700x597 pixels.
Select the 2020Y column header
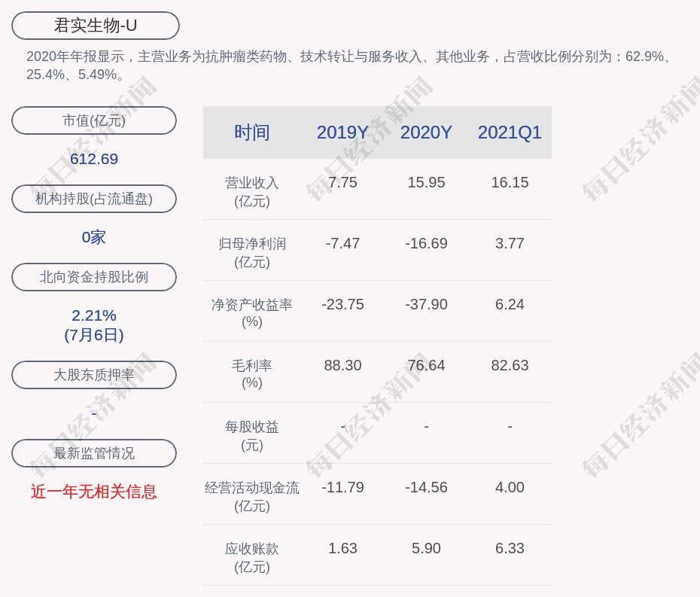point(426,132)
